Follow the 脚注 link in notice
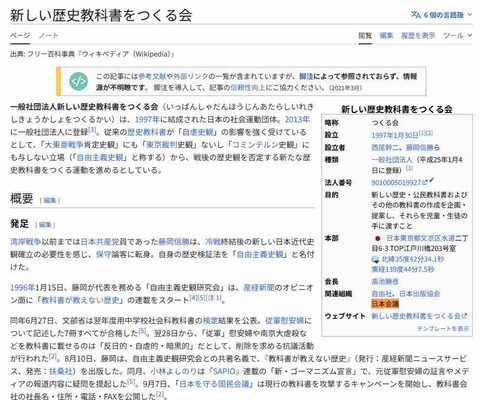480x400 pixels. pyautogui.click(x=306, y=76)
